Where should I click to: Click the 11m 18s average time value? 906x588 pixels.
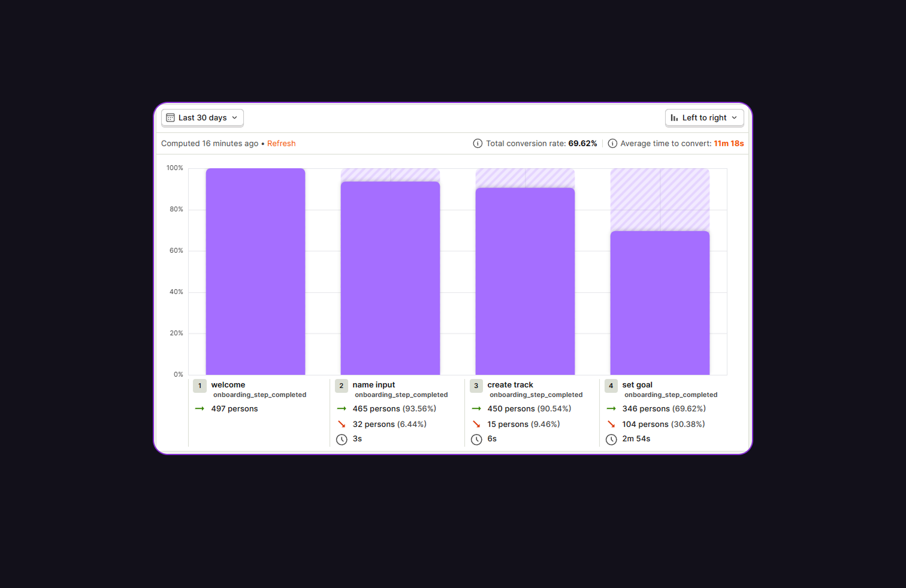729,144
